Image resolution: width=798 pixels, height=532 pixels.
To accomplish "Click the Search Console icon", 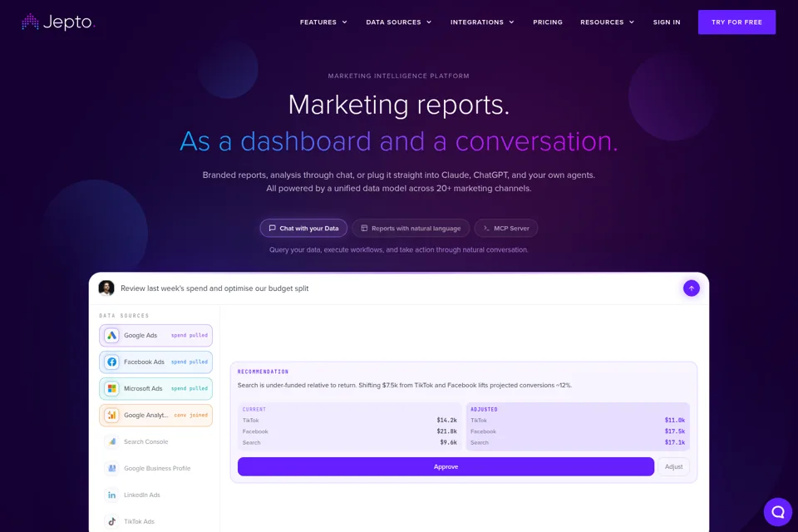I will point(111,441).
